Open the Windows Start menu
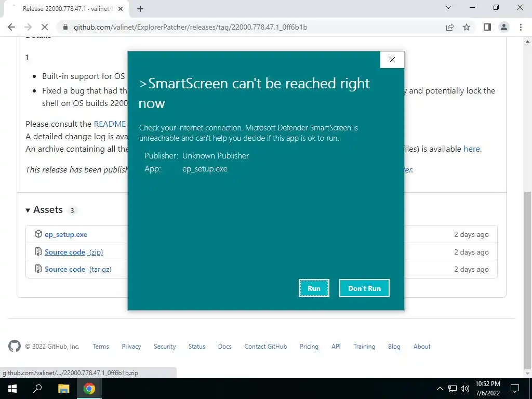Viewport: 532px width, 399px height. (x=12, y=389)
